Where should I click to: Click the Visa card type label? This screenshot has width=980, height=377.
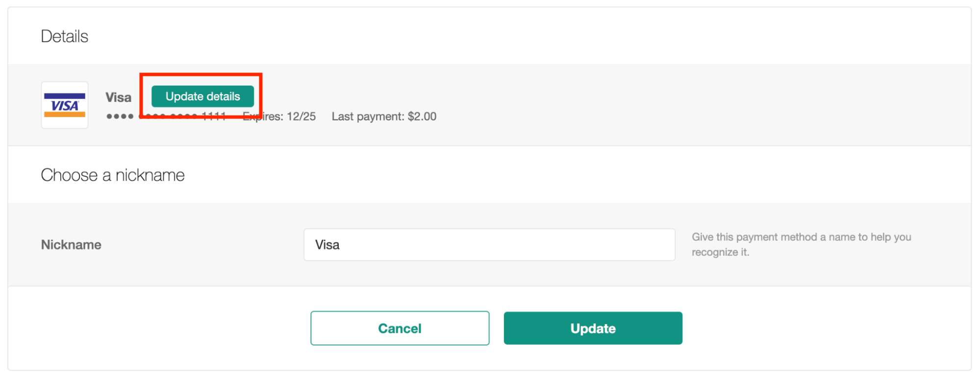(118, 97)
